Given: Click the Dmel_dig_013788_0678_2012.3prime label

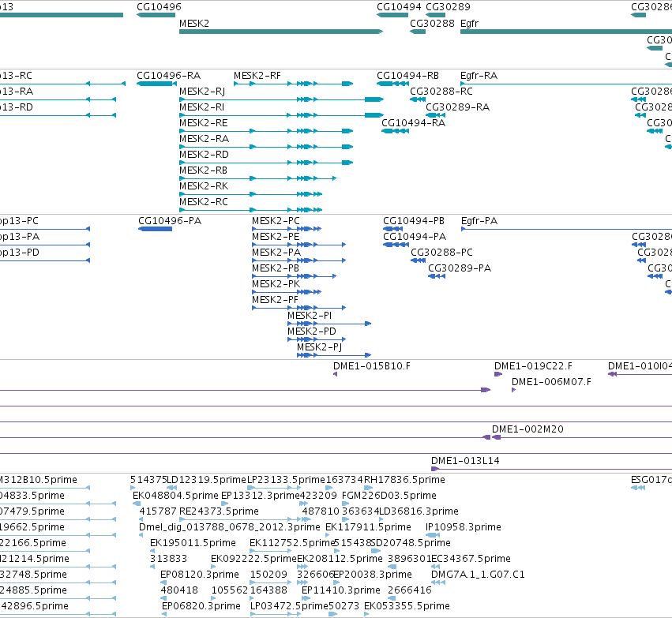Looking at the screenshot, I should pos(229,528).
